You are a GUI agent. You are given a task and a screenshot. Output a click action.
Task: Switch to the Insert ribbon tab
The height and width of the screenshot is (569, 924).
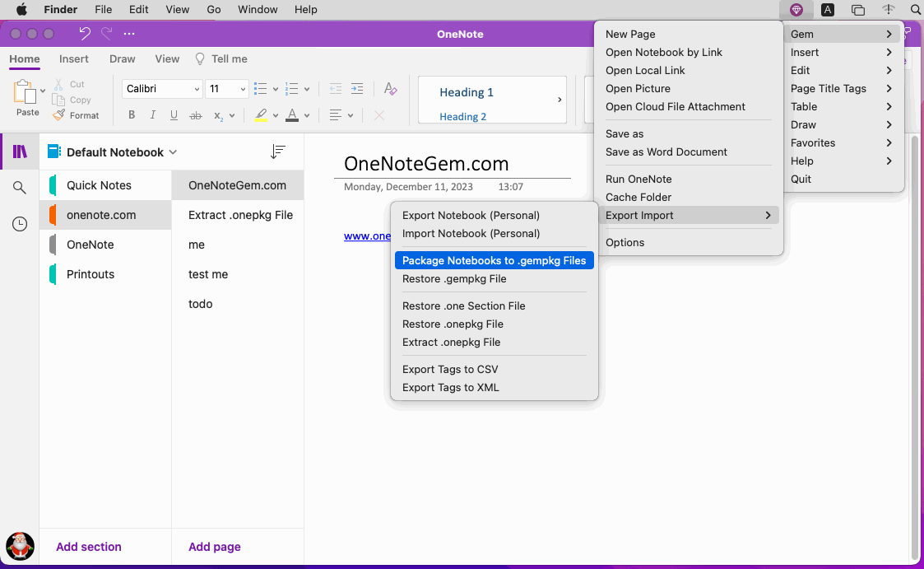click(x=74, y=59)
